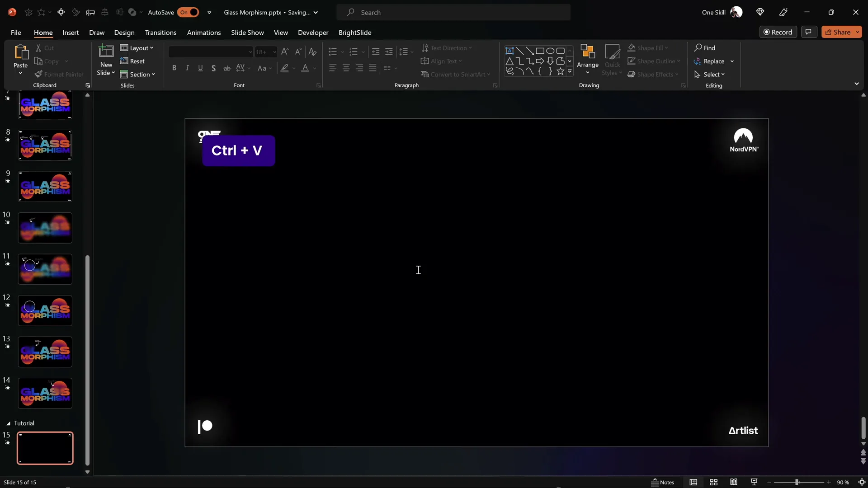Start Slide Show from current slide
The height and width of the screenshot is (488, 868).
754,482
